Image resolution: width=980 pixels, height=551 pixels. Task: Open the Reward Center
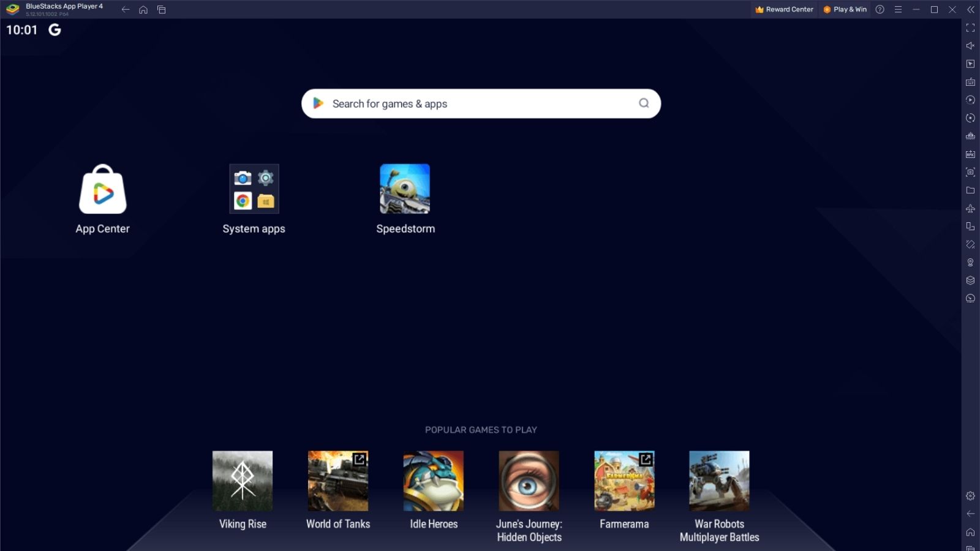784,9
